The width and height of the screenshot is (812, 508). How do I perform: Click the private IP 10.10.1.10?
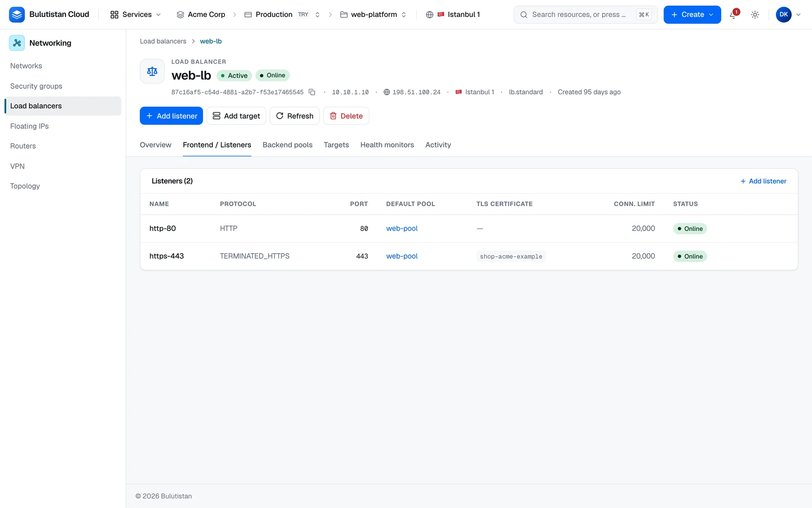pos(350,92)
